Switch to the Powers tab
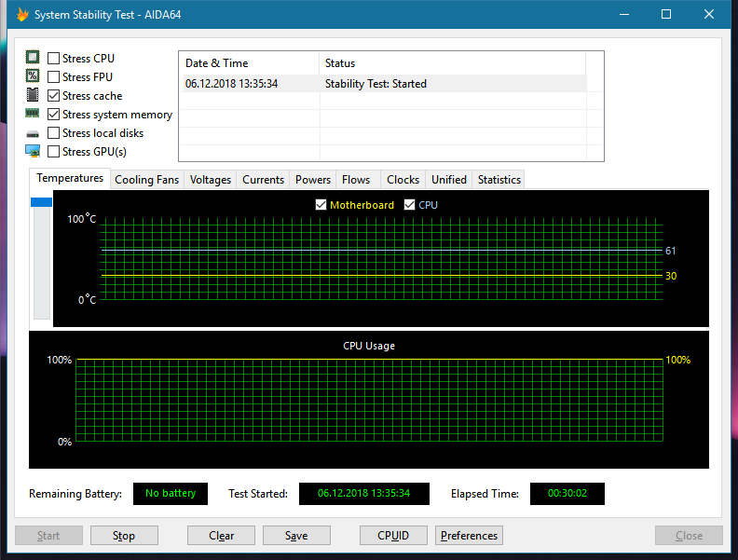This screenshot has width=738, height=560. pos(313,180)
